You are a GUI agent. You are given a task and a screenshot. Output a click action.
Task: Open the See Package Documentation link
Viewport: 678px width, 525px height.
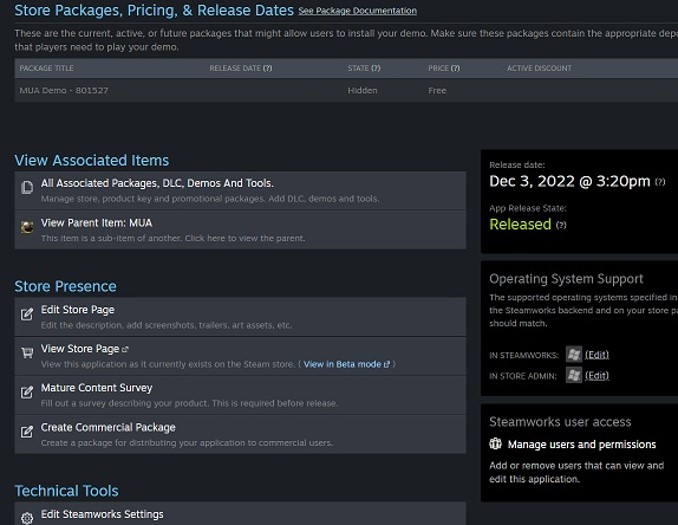tap(357, 11)
